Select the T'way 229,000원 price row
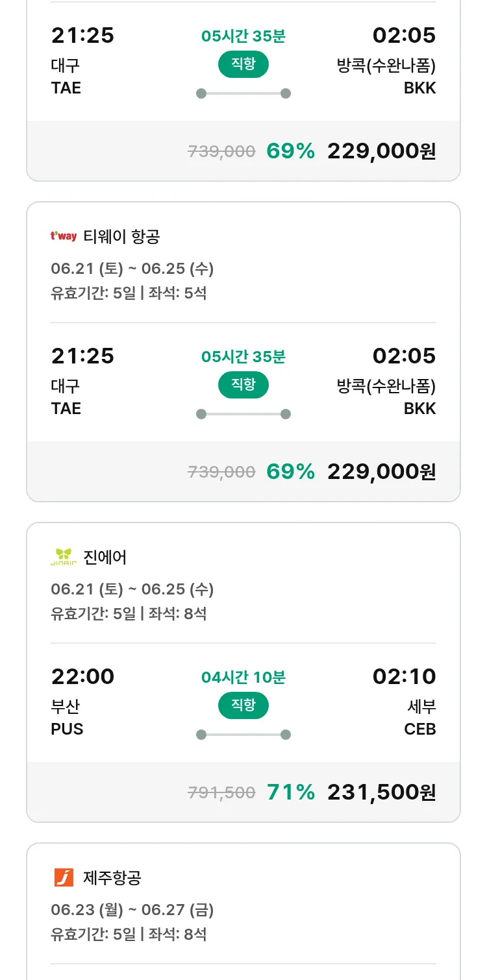 click(243, 471)
